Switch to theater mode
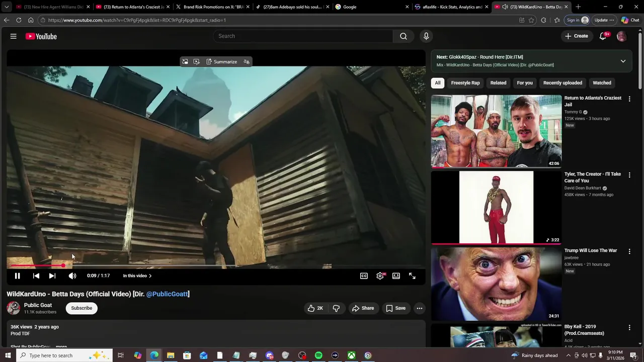The width and height of the screenshot is (644, 362). pos(396,276)
